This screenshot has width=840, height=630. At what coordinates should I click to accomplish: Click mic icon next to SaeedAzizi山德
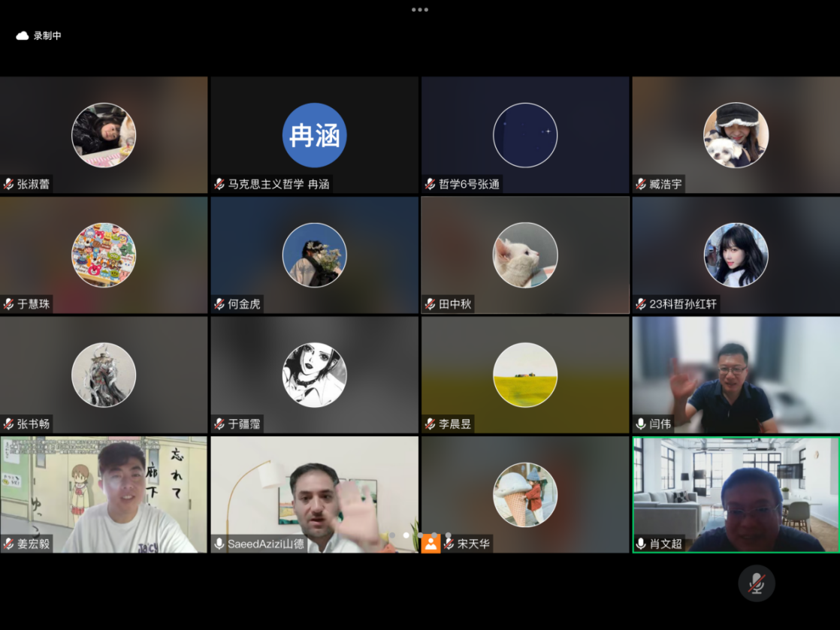click(x=219, y=544)
